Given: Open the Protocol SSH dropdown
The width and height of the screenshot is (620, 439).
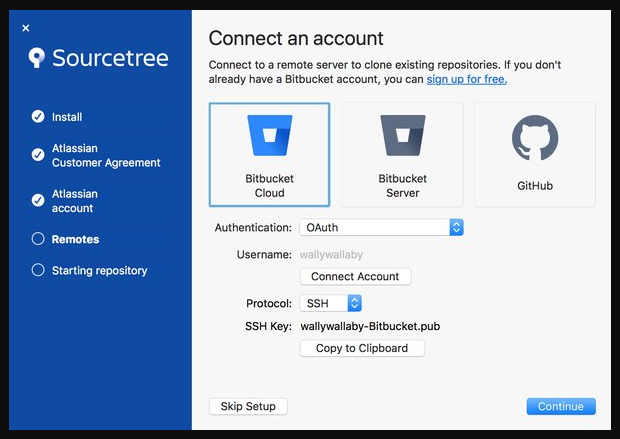Looking at the screenshot, I should coord(331,303).
